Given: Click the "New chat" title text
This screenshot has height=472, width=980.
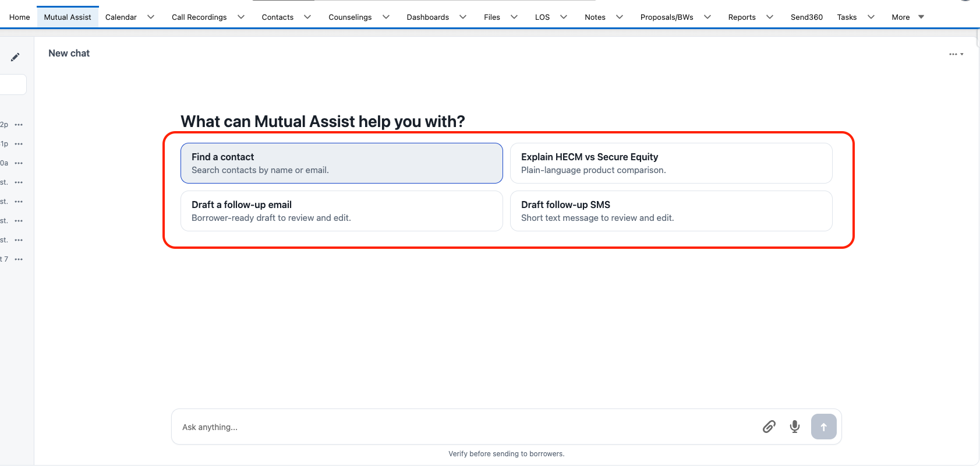Looking at the screenshot, I should [x=69, y=54].
